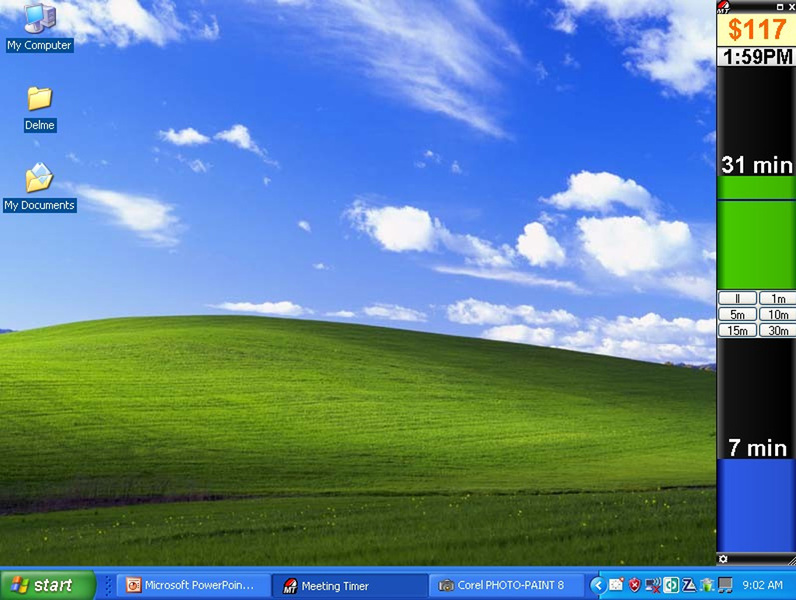
Task: Add 10m to the meeting timer
Action: pyautogui.click(x=777, y=314)
